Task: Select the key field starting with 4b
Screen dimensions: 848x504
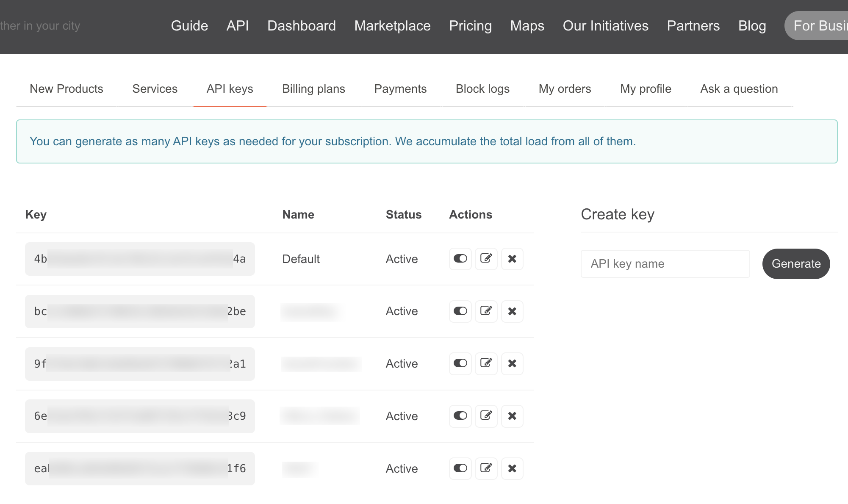Action: pos(140,259)
